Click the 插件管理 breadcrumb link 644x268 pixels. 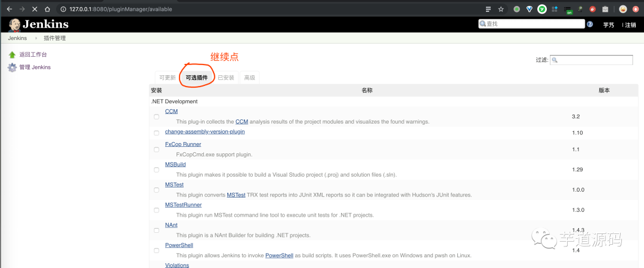(55, 38)
